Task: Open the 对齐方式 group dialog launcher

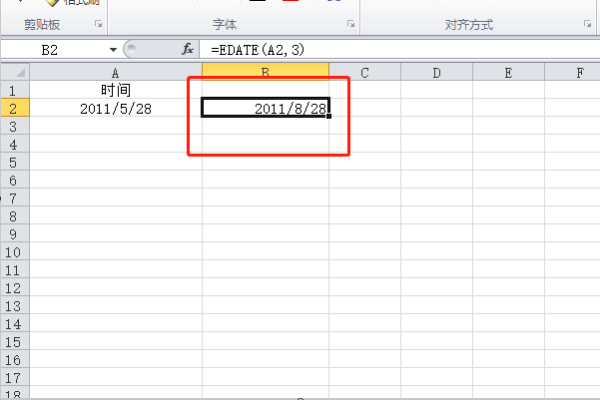Action: (x=587, y=24)
